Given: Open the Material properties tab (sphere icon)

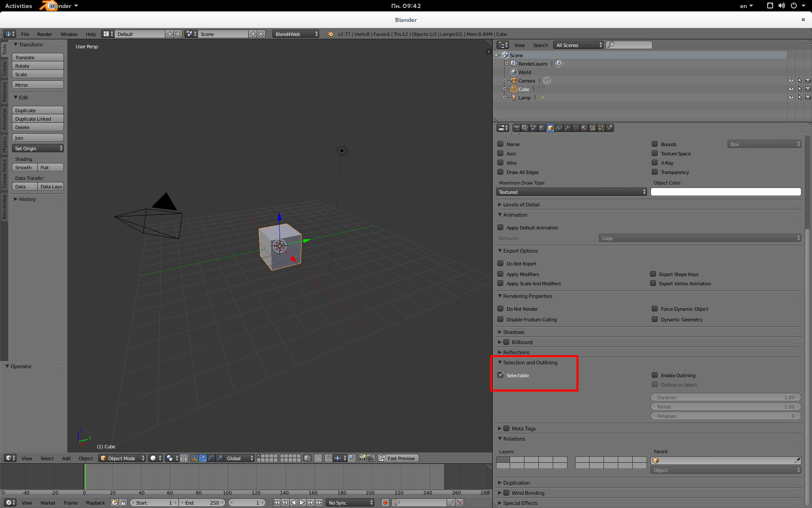Looking at the screenshot, I should (x=584, y=128).
